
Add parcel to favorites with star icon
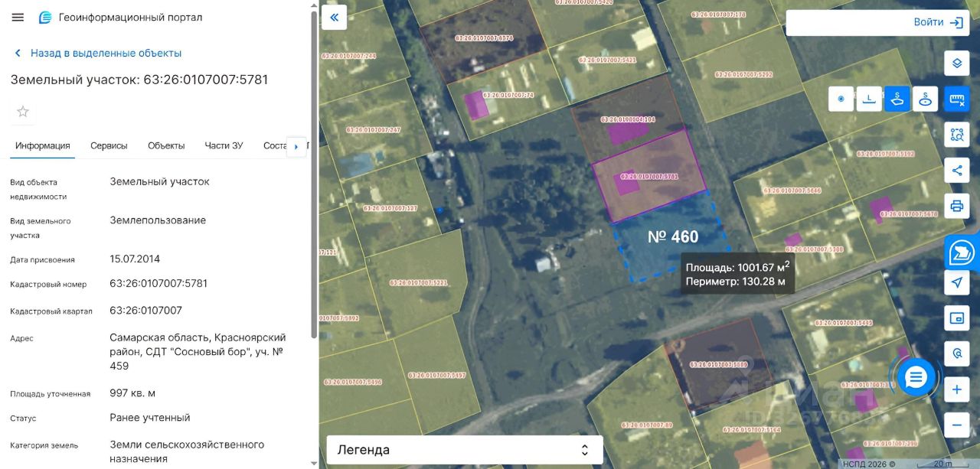[23, 112]
